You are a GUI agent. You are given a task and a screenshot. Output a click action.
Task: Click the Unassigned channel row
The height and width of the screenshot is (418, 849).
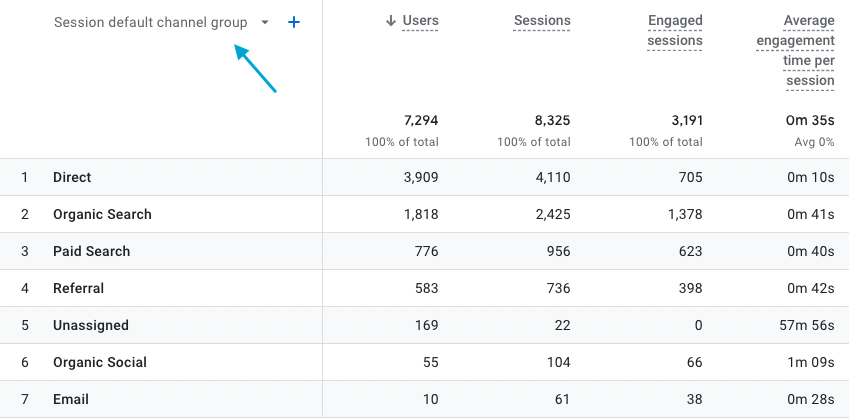pyautogui.click(x=90, y=325)
